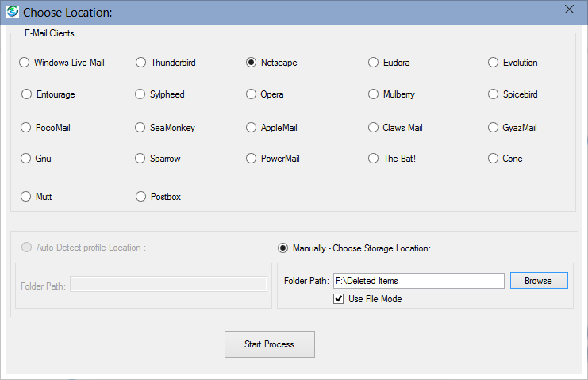Viewport: 588px width, 380px height.
Task: Choose the Opera mail client option
Action: 252,94
